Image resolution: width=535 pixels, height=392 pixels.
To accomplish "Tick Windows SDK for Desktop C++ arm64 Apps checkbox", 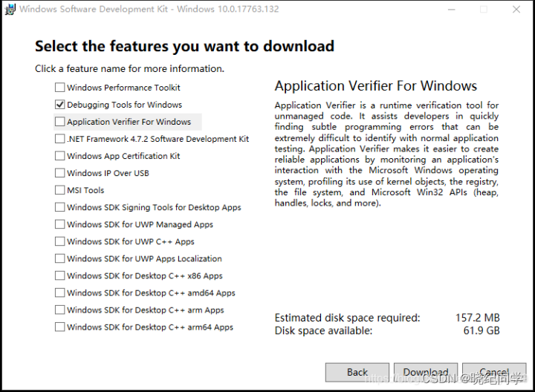I will (x=59, y=327).
